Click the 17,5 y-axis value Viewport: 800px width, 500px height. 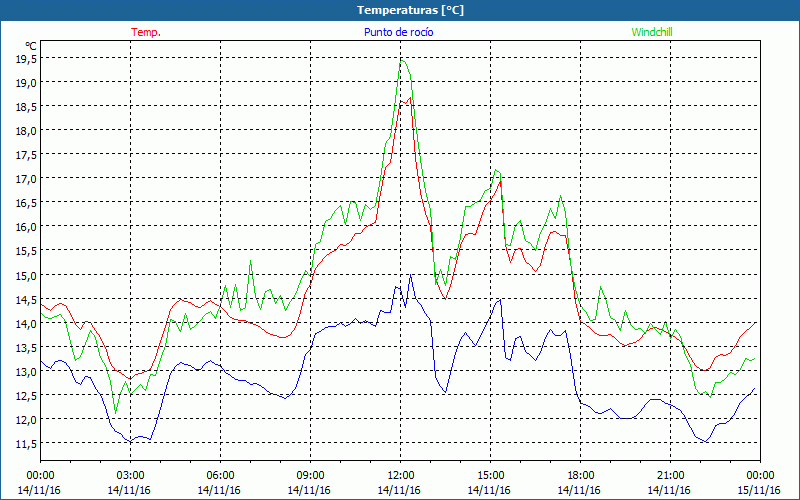click(26, 155)
